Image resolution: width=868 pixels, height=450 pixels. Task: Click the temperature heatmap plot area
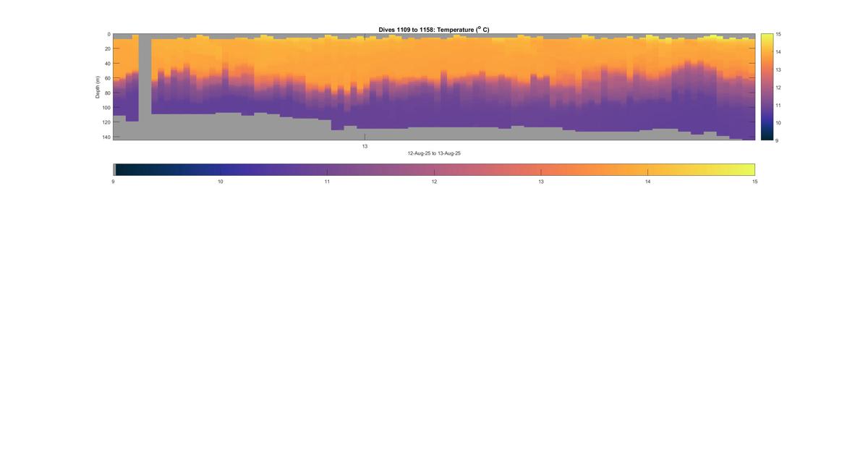click(434, 87)
